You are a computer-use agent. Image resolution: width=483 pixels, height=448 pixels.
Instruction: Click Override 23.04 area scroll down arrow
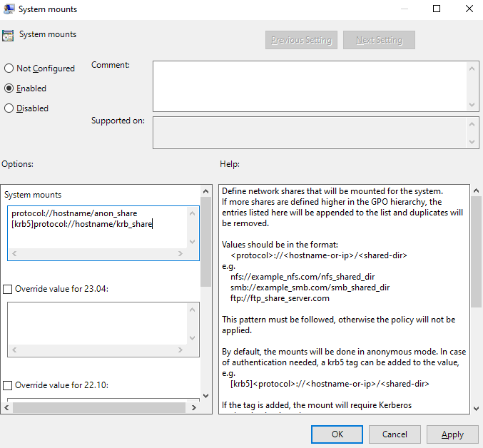pyautogui.click(x=193, y=337)
